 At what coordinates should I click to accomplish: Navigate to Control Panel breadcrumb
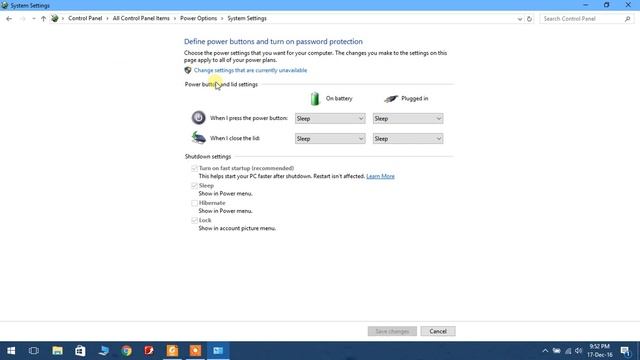tap(85, 18)
